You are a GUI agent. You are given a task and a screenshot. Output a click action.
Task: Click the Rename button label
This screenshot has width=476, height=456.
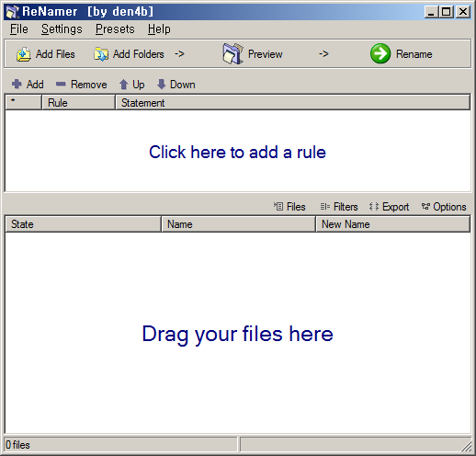coord(414,54)
